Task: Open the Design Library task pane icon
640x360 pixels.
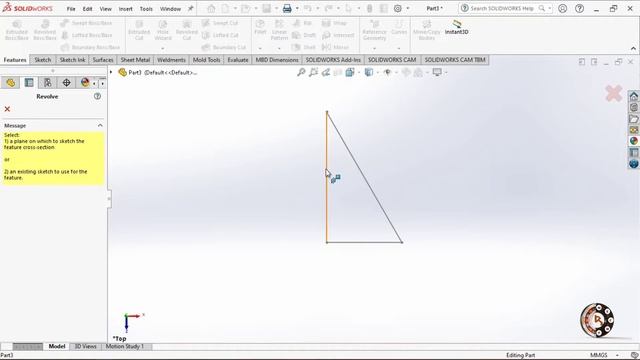Action: point(633,108)
